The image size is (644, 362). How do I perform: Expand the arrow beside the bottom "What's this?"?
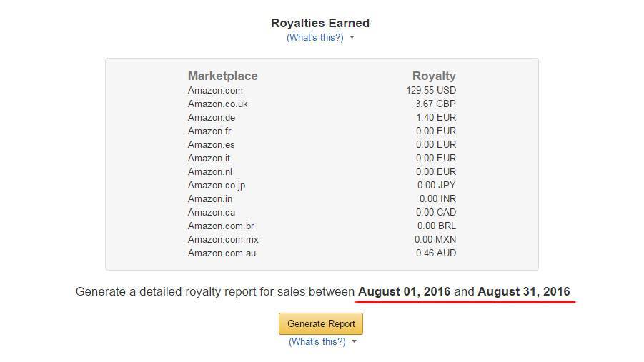click(355, 342)
